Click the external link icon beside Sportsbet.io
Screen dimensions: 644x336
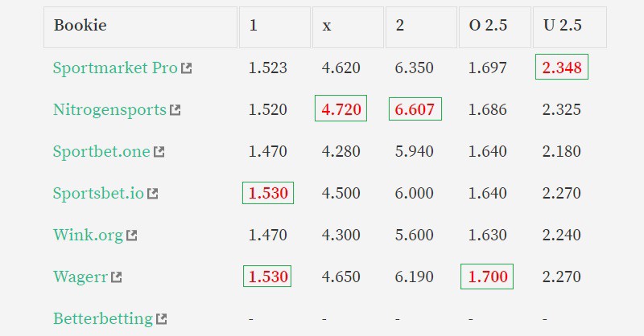(153, 193)
